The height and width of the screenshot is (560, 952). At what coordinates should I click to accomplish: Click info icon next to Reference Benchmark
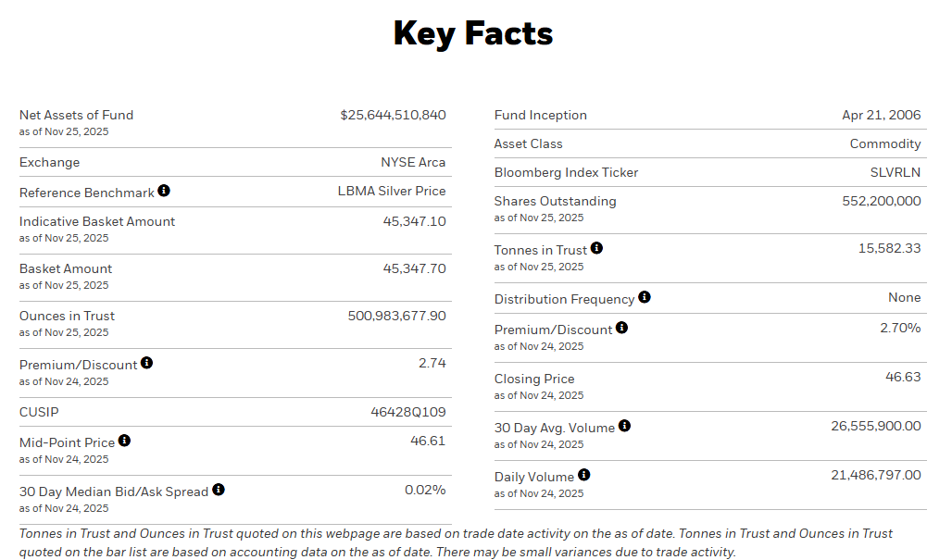click(164, 191)
